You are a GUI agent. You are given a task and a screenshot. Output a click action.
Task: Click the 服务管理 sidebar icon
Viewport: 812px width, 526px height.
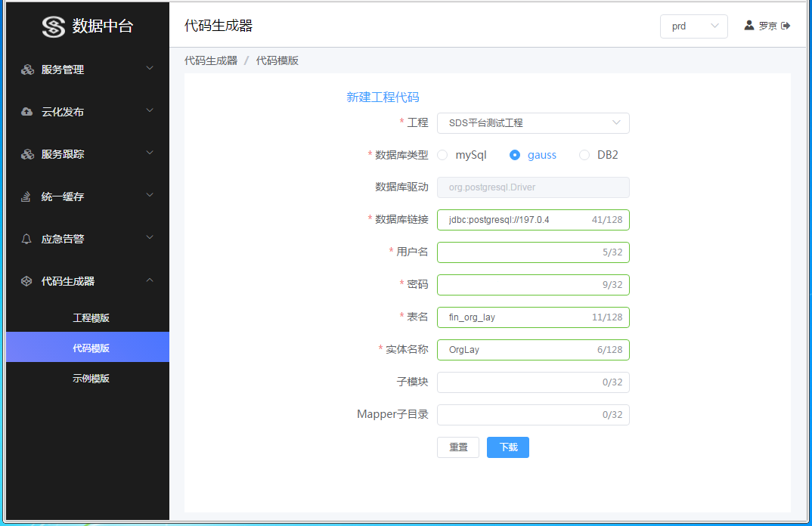27,70
